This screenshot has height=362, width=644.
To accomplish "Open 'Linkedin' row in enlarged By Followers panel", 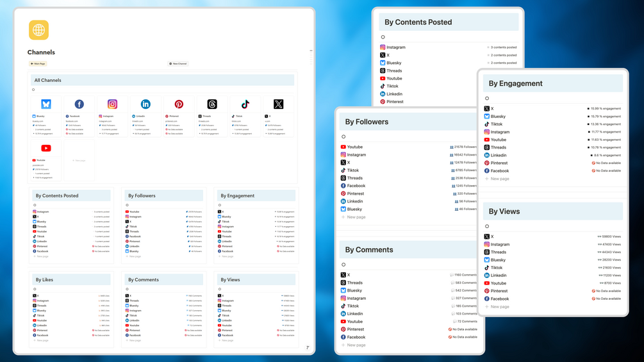I will [x=409, y=202].
